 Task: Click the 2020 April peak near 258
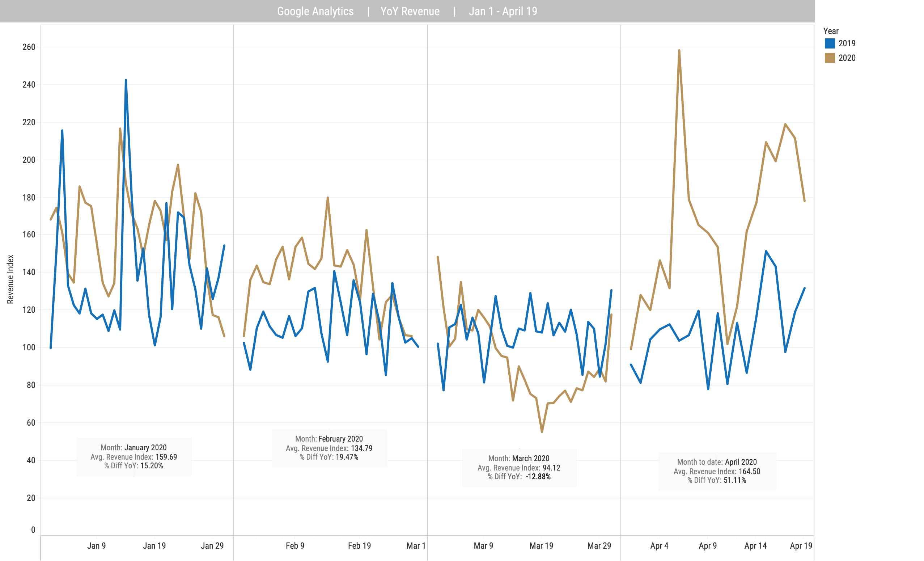pyautogui.click(x=679, y=50)
